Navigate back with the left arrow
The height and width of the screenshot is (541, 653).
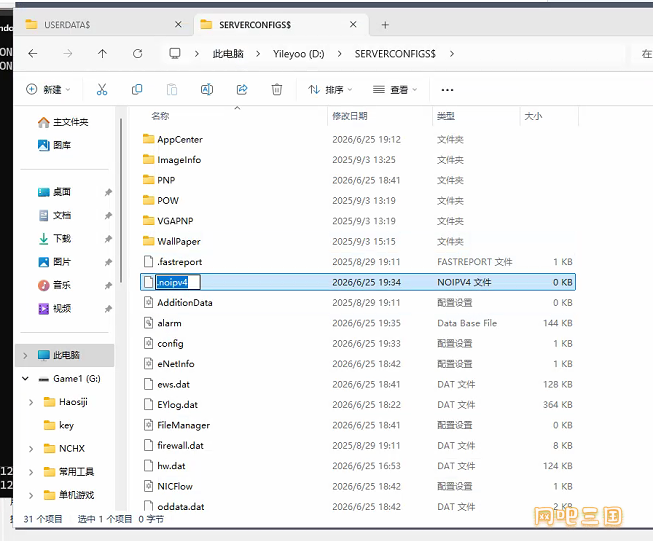[x=32, y=54]
